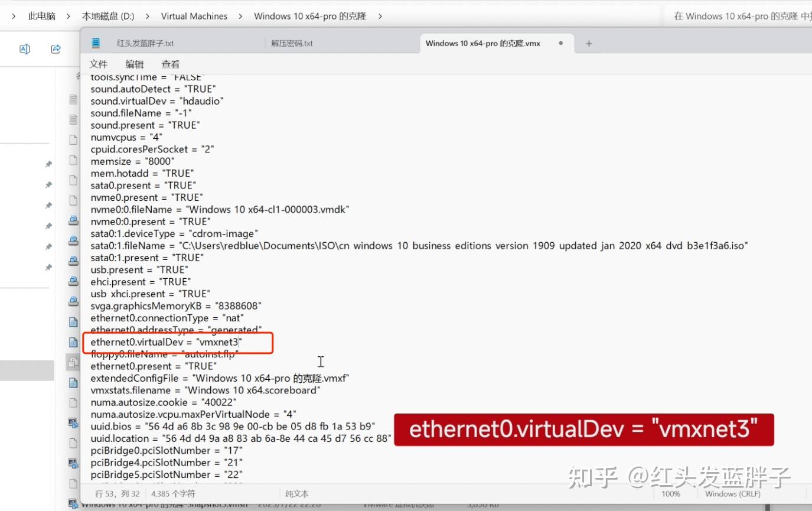812x511 pixels.
Task: Click the unsaved dot on the vmx tab
Action: [560, 43]
